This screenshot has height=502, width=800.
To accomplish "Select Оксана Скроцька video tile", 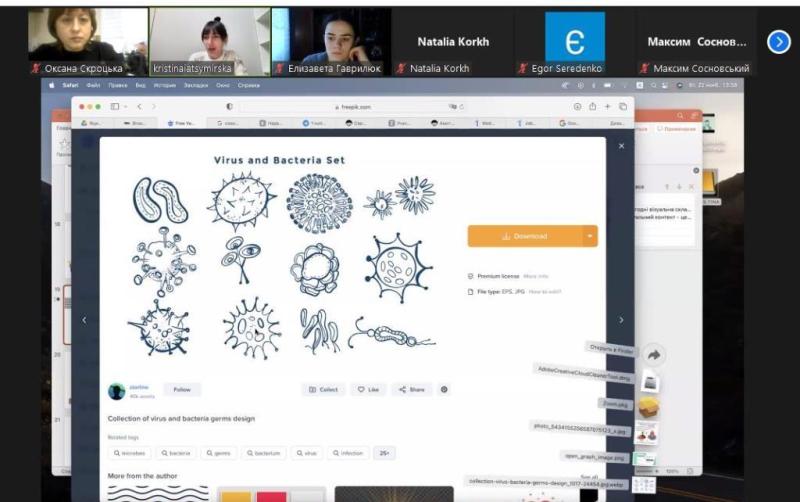I will (x=88, y=42).
